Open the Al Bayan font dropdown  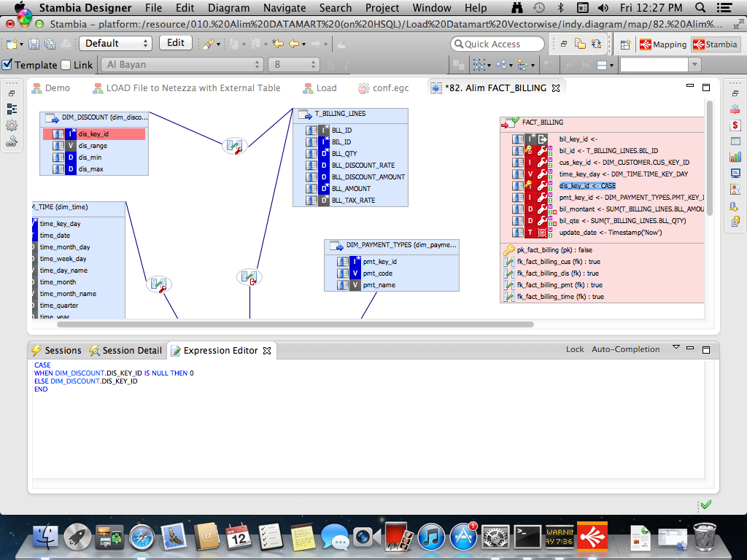coord(182,65)
